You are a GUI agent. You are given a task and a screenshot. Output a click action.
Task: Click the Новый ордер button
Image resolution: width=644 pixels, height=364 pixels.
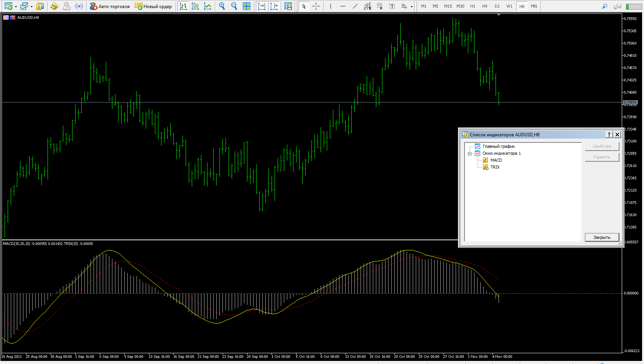pos(154,6)
